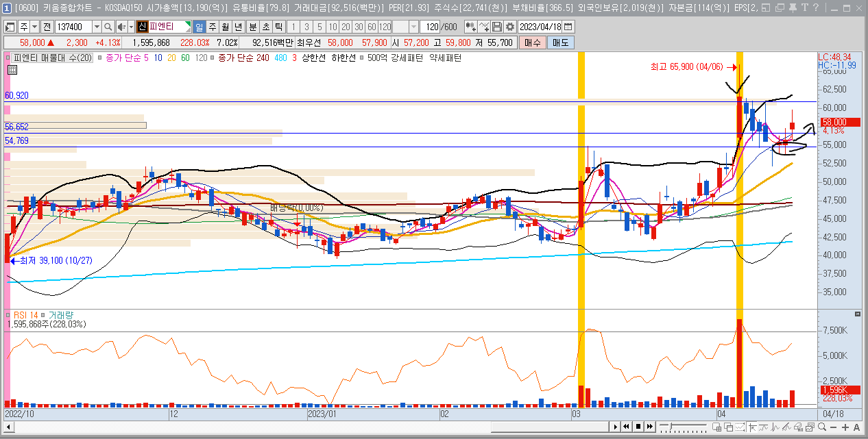Click the candle count field 120
This screenshot has width=868, height=439.
[429, 27]
